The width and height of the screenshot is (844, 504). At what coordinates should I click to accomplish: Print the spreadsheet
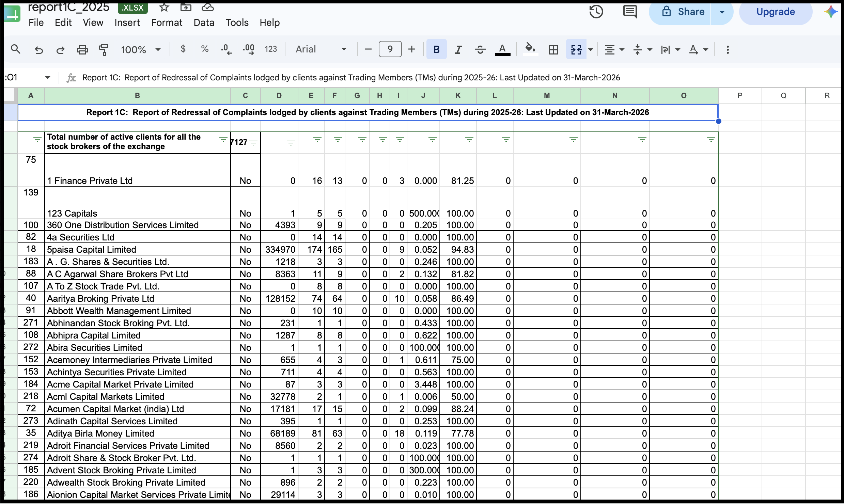pyautogui.click(x=82, y=50)
